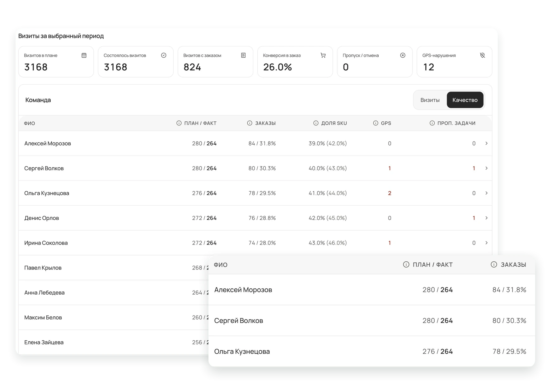Screen dimensions: 560x392
Task: Click 78 / 29.5% in the zoomed overlay
Action: [509, 351]
